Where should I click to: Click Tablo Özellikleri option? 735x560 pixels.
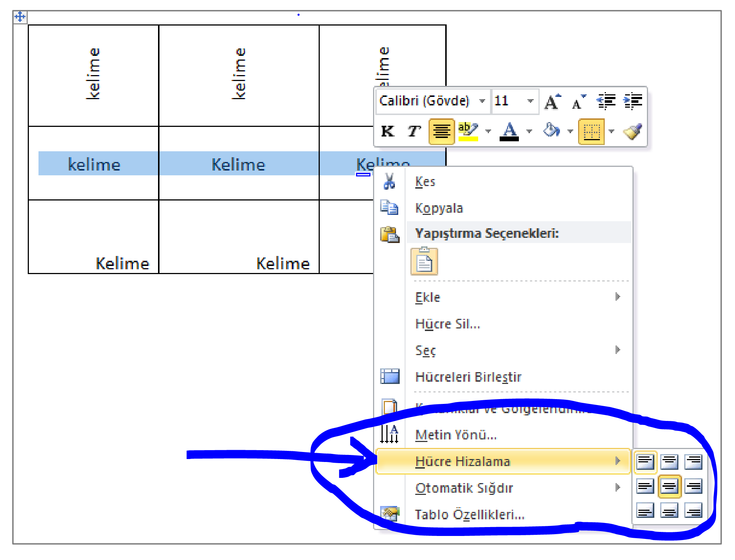click(x=469, y=515)
